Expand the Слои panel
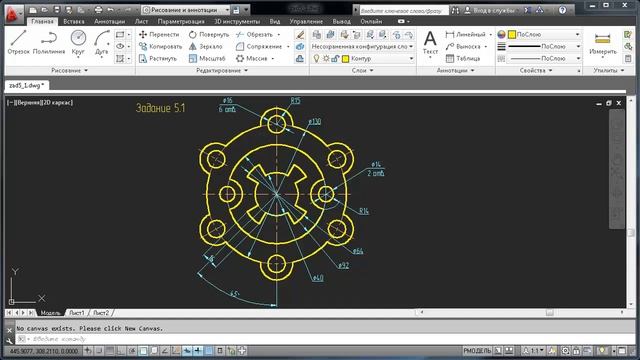Screen dimensions: 640x360 362,70
